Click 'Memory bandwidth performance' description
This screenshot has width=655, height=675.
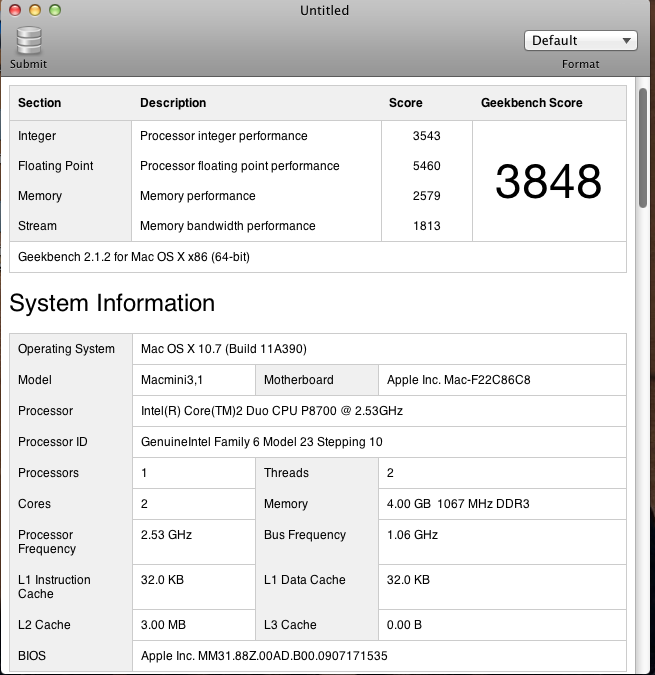pyautogui.click(x=228, y=226)
